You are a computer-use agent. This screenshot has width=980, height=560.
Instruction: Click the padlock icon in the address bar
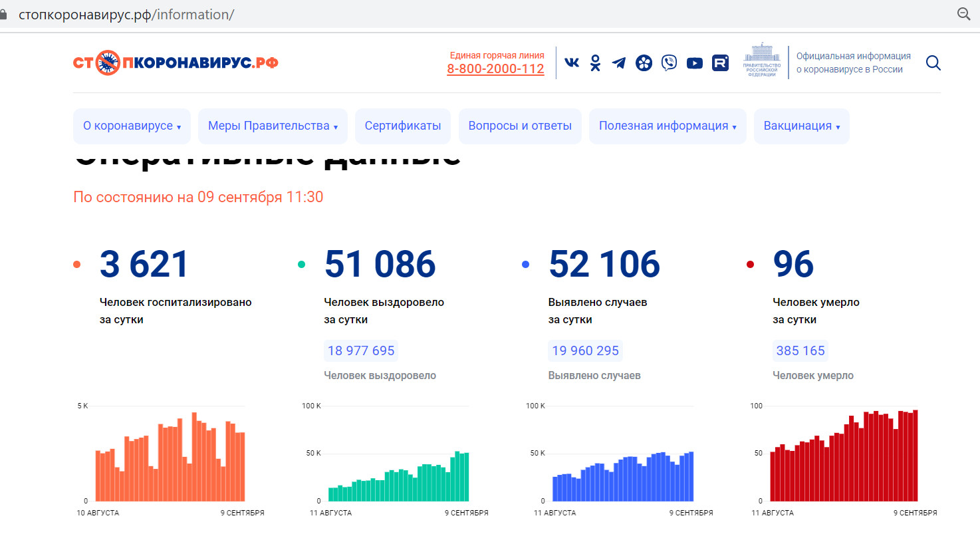coord(5,13)
